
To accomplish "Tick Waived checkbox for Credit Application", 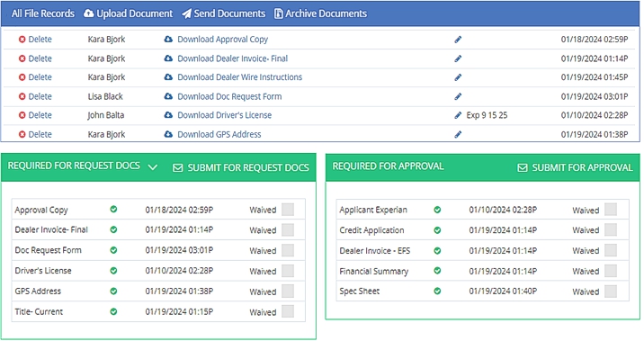I will point(611,229).
